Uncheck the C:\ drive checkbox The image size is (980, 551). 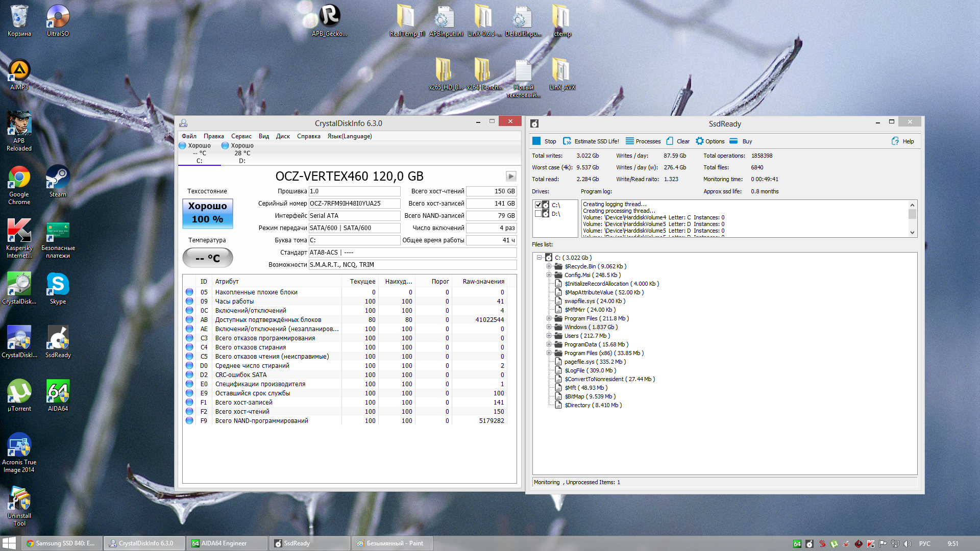coord(538,205)
